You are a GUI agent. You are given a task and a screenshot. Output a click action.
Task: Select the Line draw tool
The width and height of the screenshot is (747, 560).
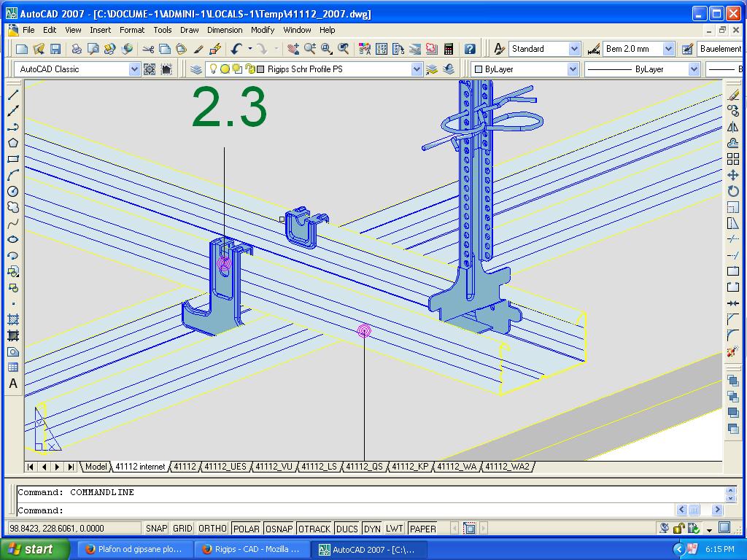click(x=13, y=95)
